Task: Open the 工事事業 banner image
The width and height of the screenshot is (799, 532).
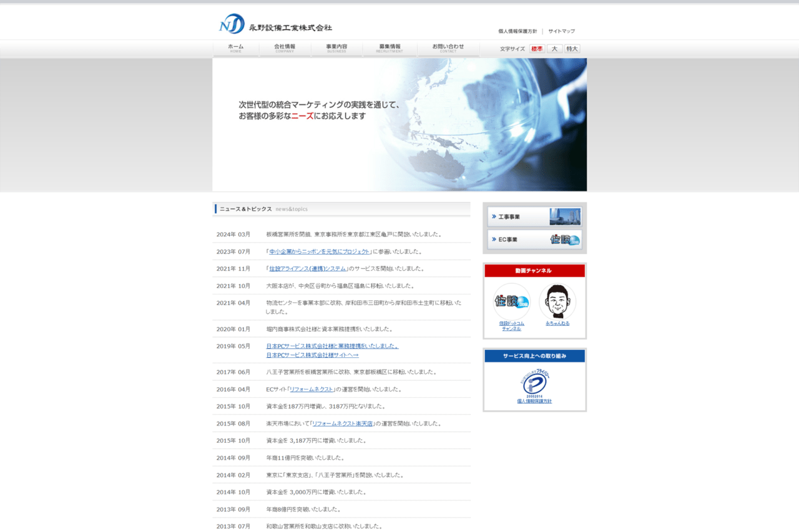Action: pos(566,216)
